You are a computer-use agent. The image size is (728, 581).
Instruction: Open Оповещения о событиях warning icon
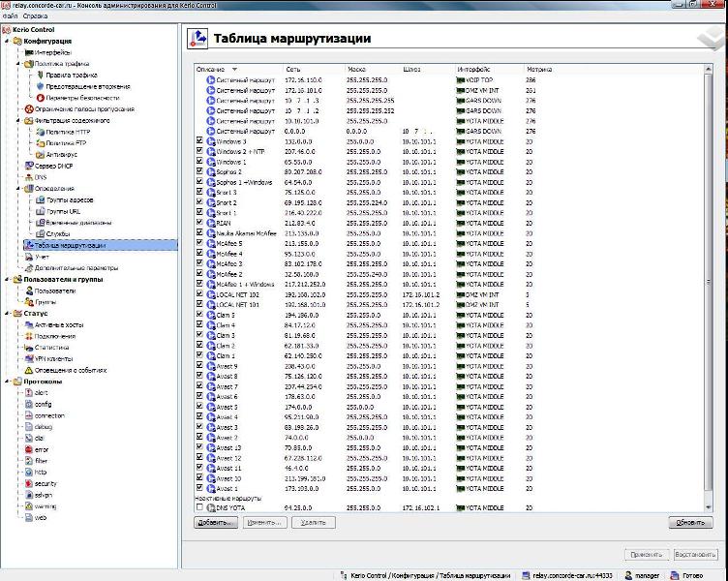tap(29, 370)
